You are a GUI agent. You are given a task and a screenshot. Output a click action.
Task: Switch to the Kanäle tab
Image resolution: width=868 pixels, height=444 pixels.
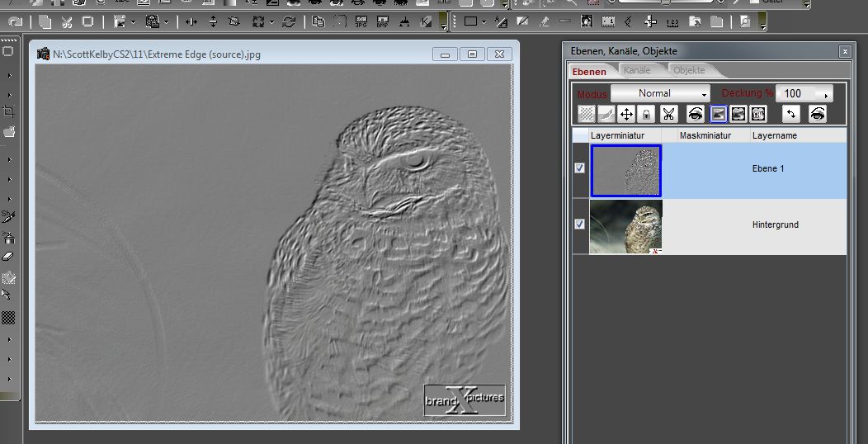637,71
